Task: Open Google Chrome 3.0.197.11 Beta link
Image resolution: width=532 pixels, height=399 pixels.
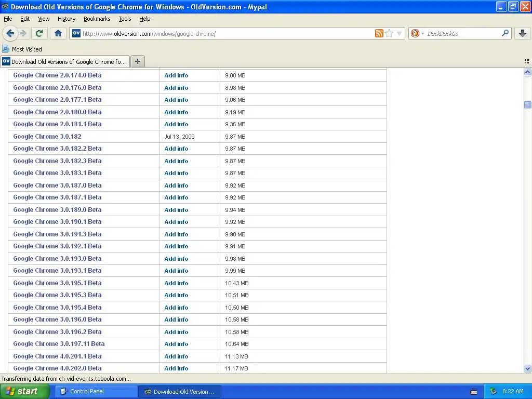Action: pyautogui.click(x=59, y=344)
